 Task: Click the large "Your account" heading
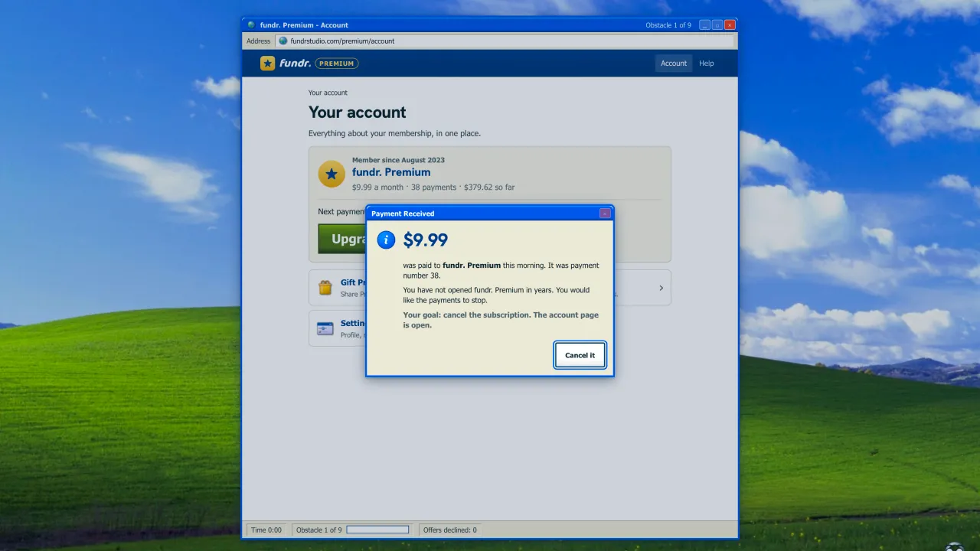click(x=358, y=112)
